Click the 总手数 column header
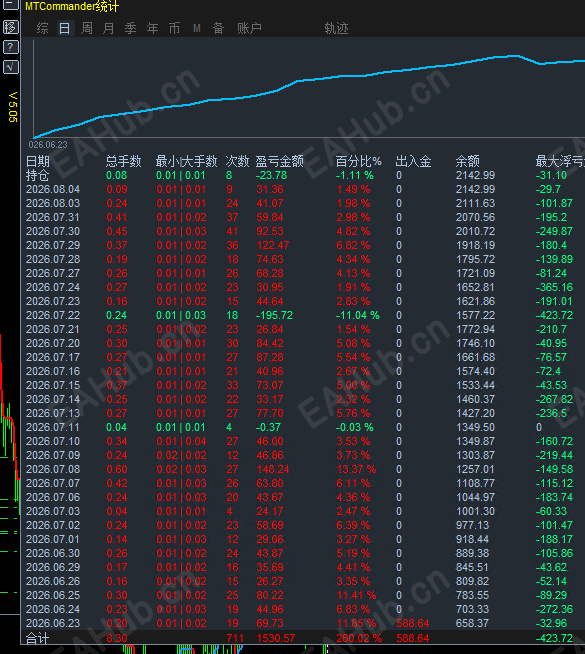The width and height of the screenshot is (585, 654). [123, 161]
